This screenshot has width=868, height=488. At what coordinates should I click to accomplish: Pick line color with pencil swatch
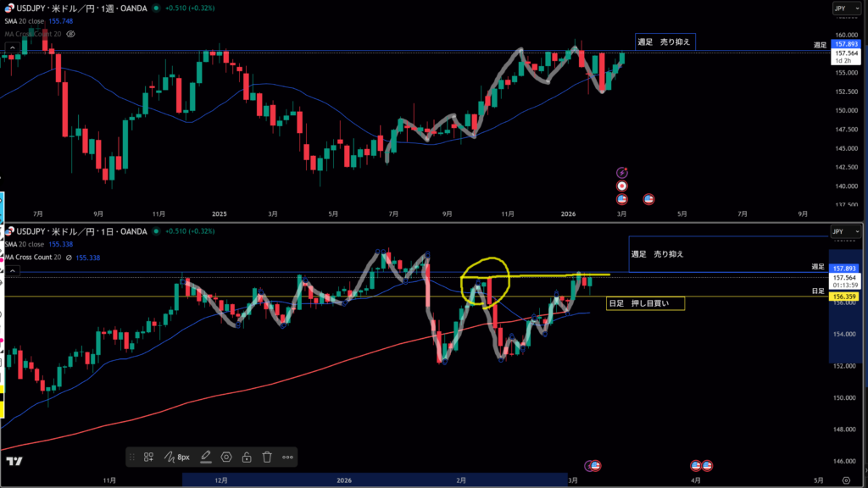(x=205, y=457)
